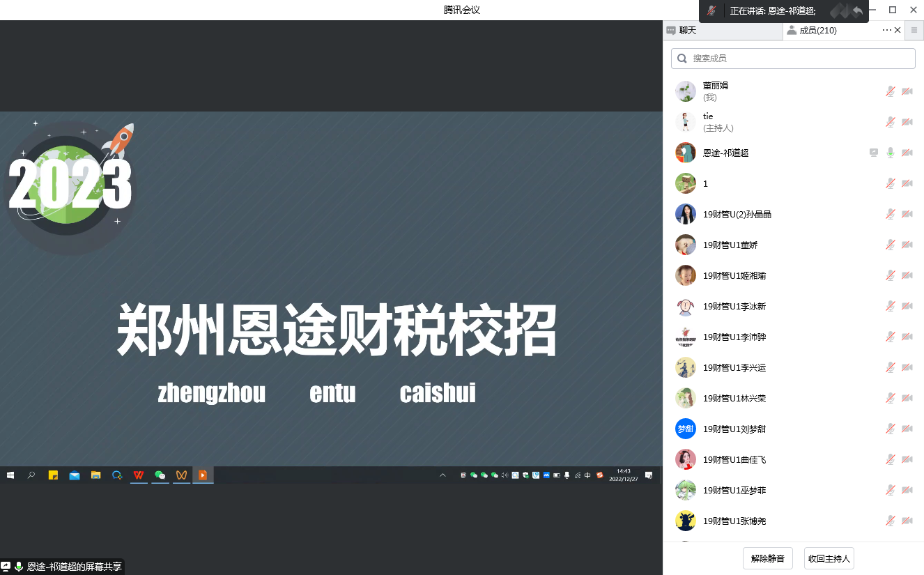Click camera-off icon for 19财管U1李兴运
This screenshot has width=924, height=575.
[x=907, y=367]
